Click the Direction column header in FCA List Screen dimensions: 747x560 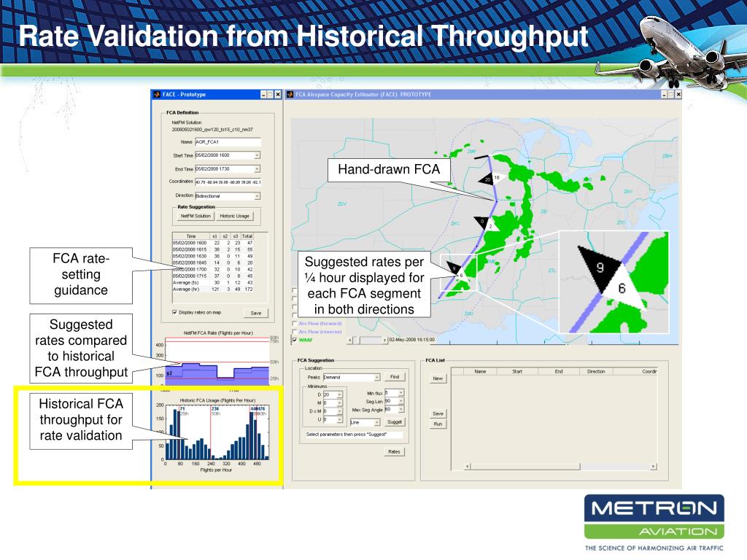point(596,371)
